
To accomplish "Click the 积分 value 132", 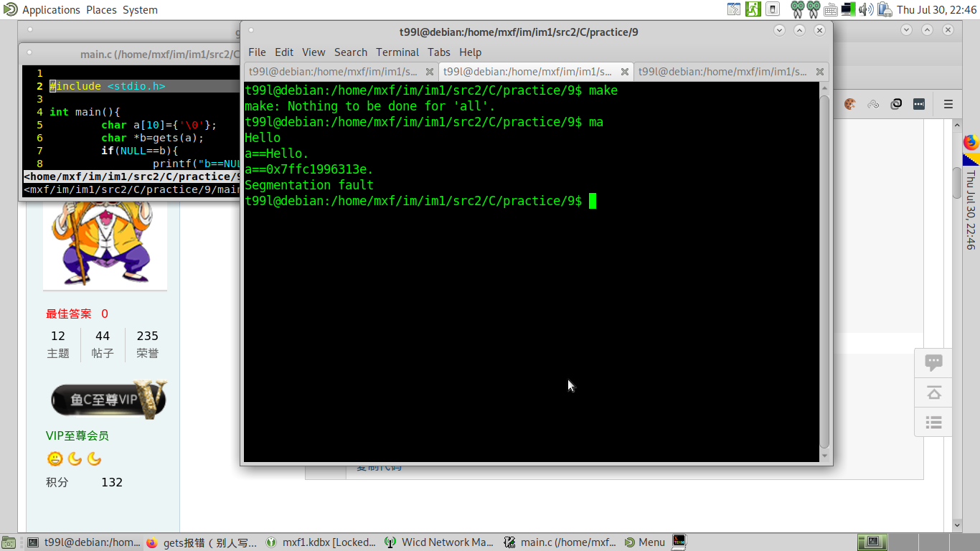I will coord(112,482).
